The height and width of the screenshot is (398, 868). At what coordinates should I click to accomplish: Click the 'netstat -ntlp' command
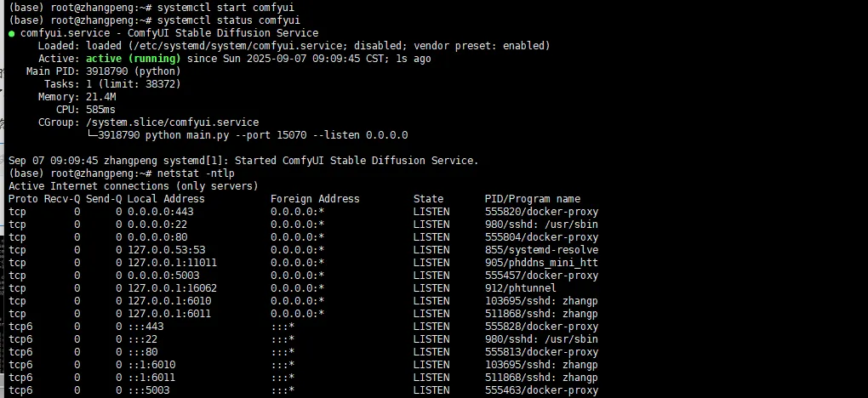pos(196,173)
